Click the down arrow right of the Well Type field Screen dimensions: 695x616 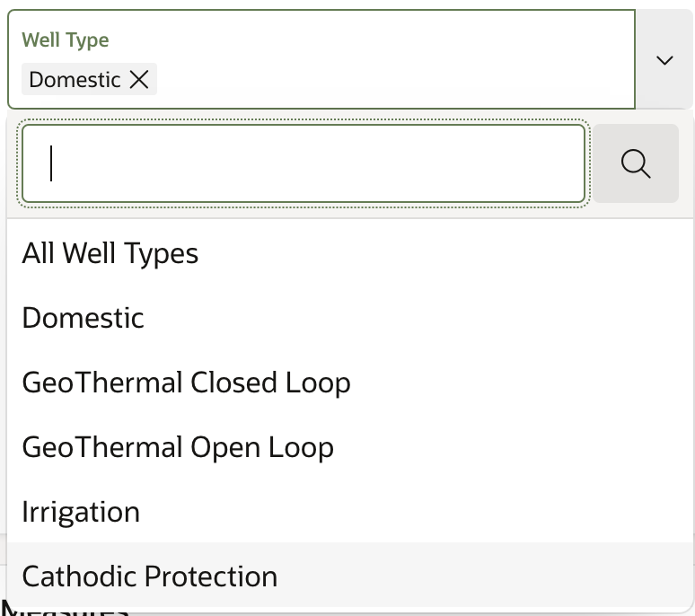click(664, 60)
